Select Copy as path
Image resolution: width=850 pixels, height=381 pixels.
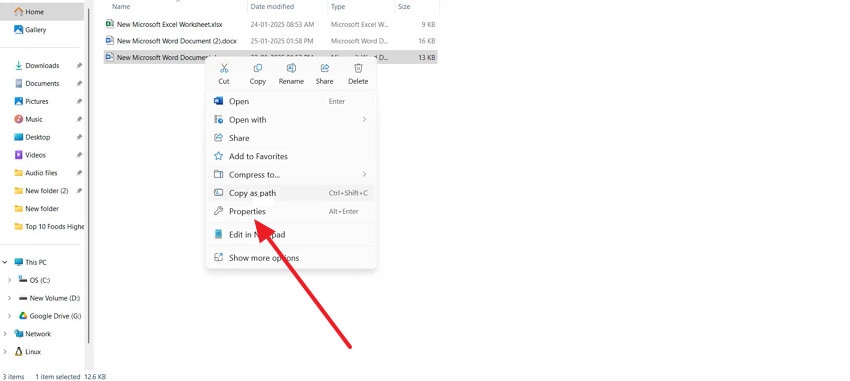pos(291,193)
